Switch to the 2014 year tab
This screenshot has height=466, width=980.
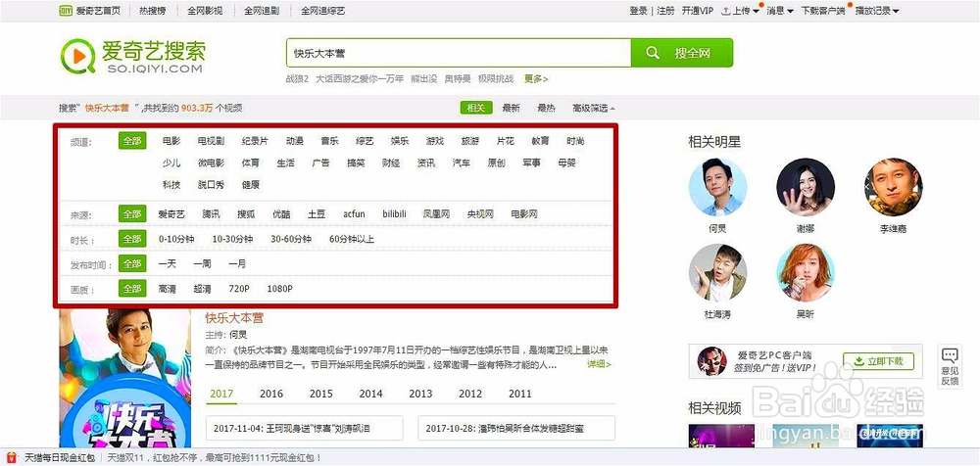click(370, 395)
